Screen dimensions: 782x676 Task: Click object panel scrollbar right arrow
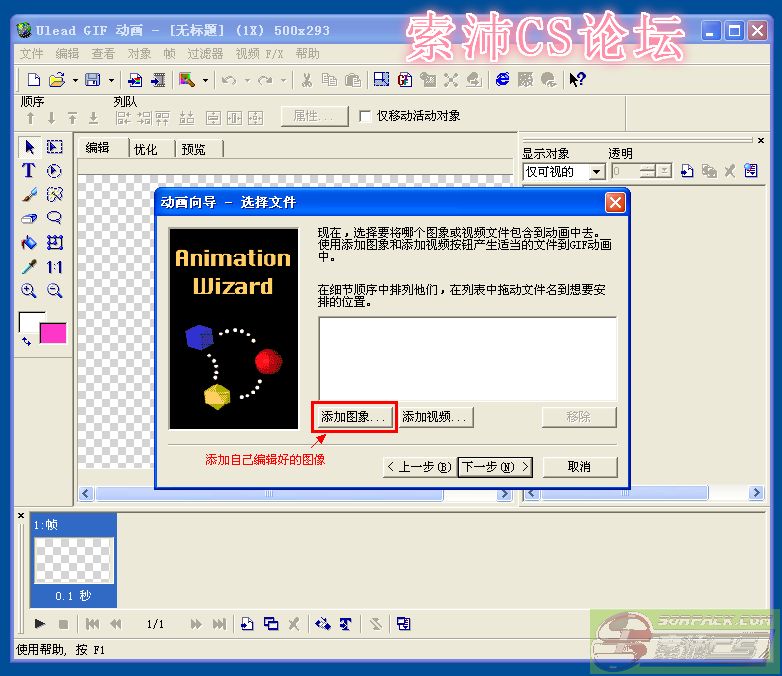[x=756, y=493]
